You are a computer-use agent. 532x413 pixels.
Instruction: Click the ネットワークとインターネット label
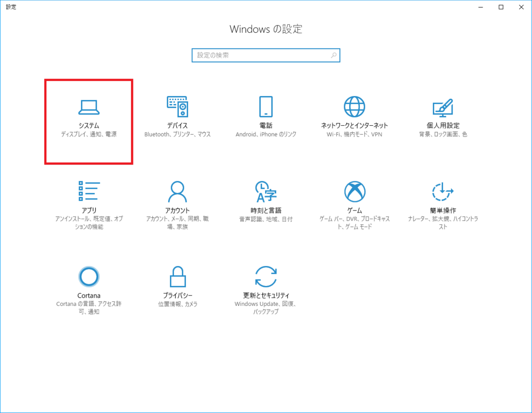[x=354, y=126]
